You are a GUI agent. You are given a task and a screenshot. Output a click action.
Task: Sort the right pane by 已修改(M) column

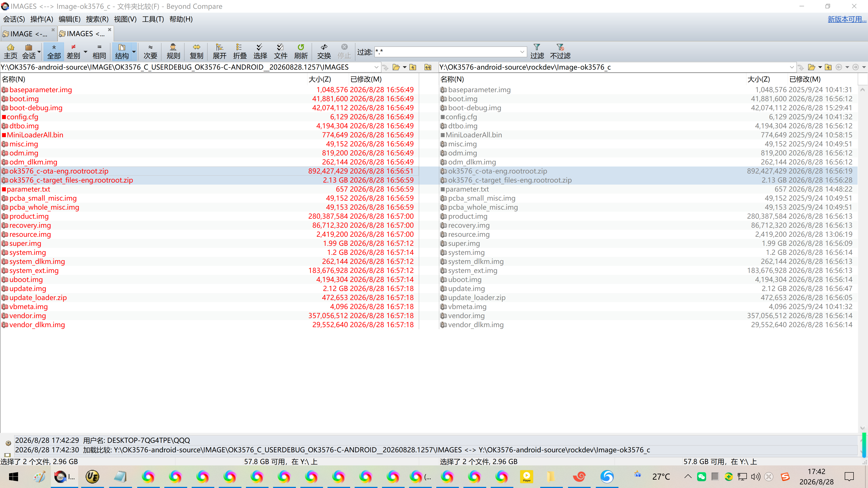tap(805, 79)
